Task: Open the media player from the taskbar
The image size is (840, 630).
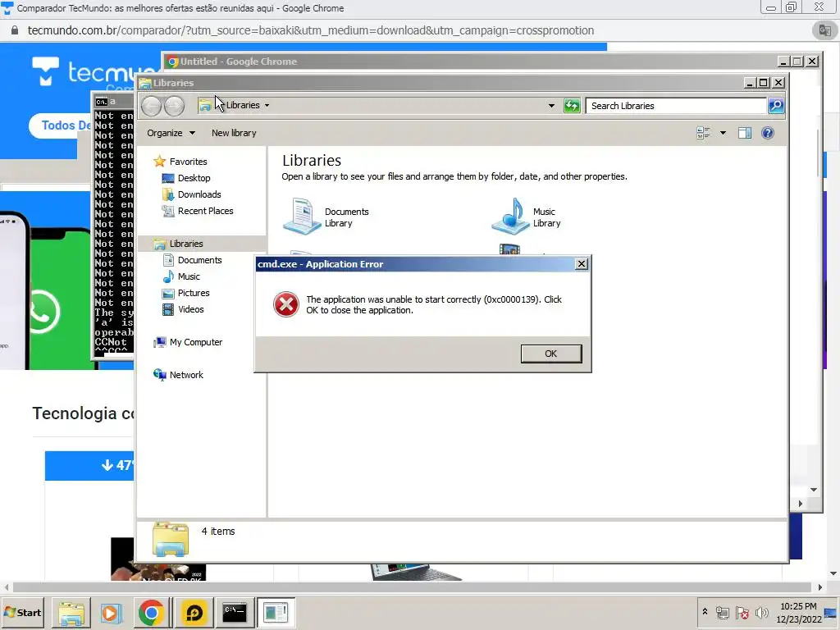Action: point(111,612)
